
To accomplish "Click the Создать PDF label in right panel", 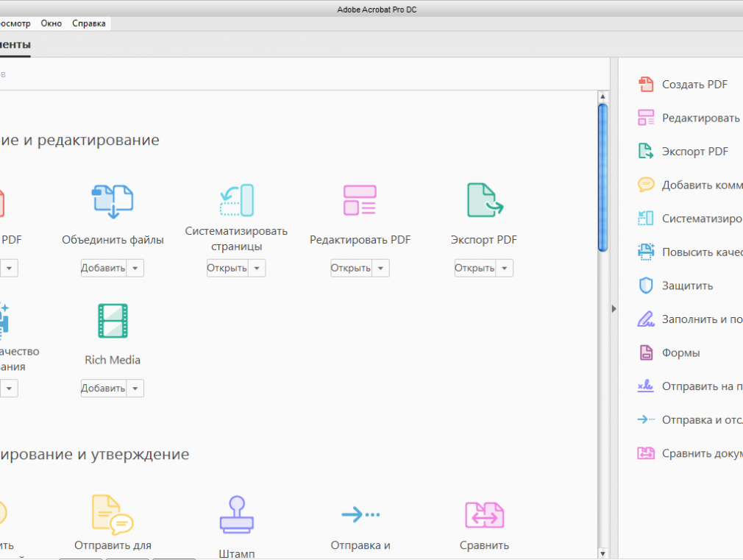I will [x=694, y=85].
